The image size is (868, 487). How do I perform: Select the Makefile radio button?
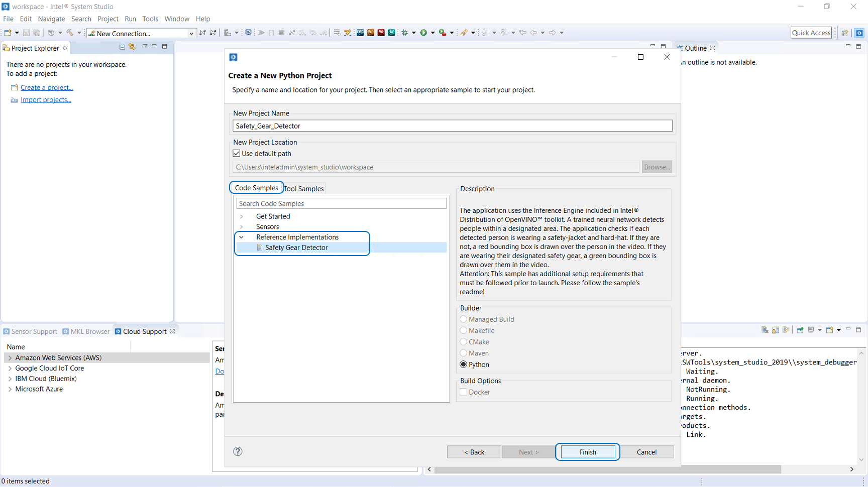[464, 330]
